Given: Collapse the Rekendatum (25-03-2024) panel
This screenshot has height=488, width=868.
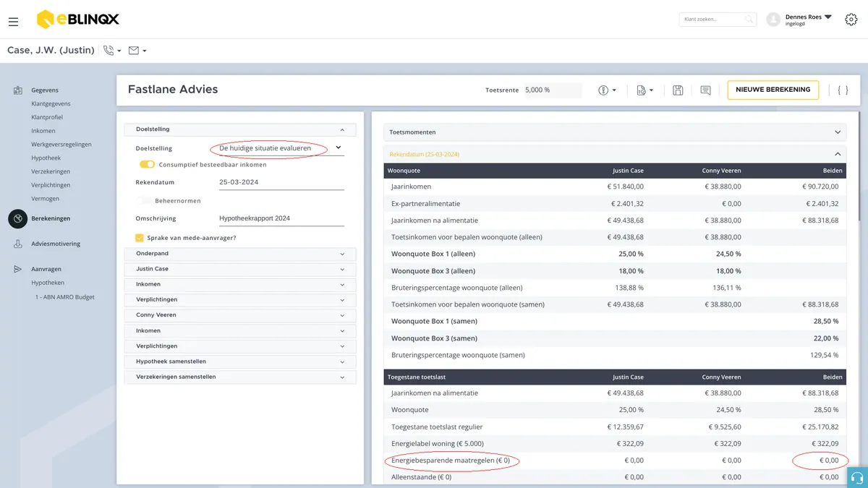Looking at the screenshot, I should click(615, 154).
